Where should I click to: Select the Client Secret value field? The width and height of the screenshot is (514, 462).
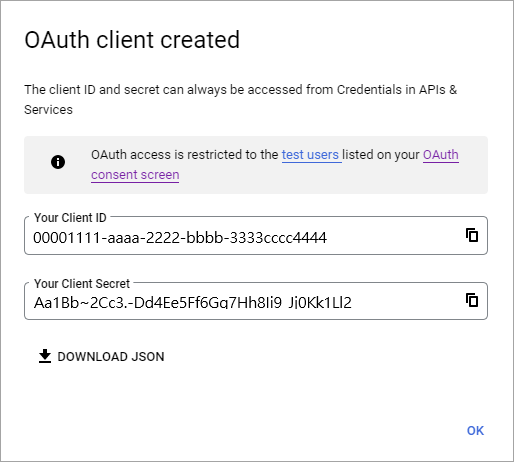pyautogui.click(x=256, y=301)
